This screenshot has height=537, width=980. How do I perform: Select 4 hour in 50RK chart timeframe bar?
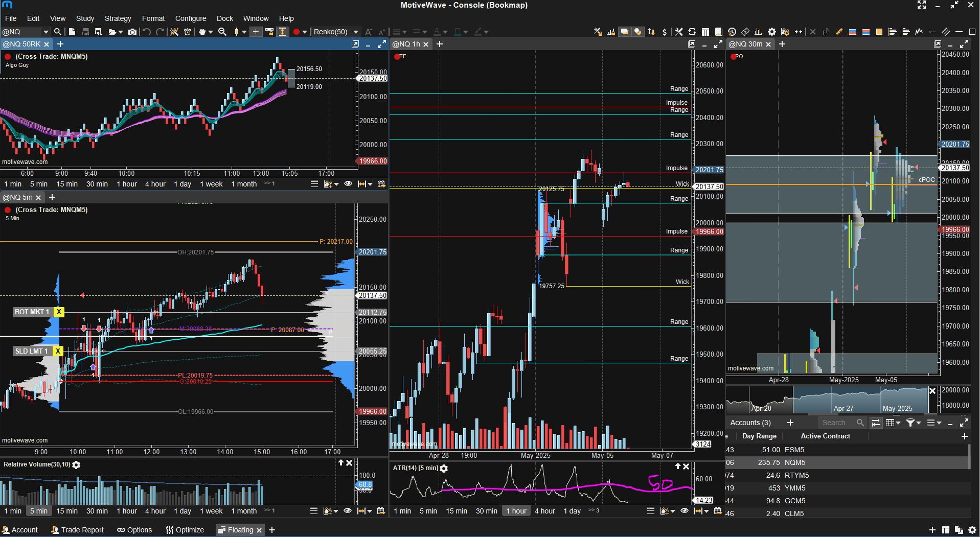tap(155, 184)
